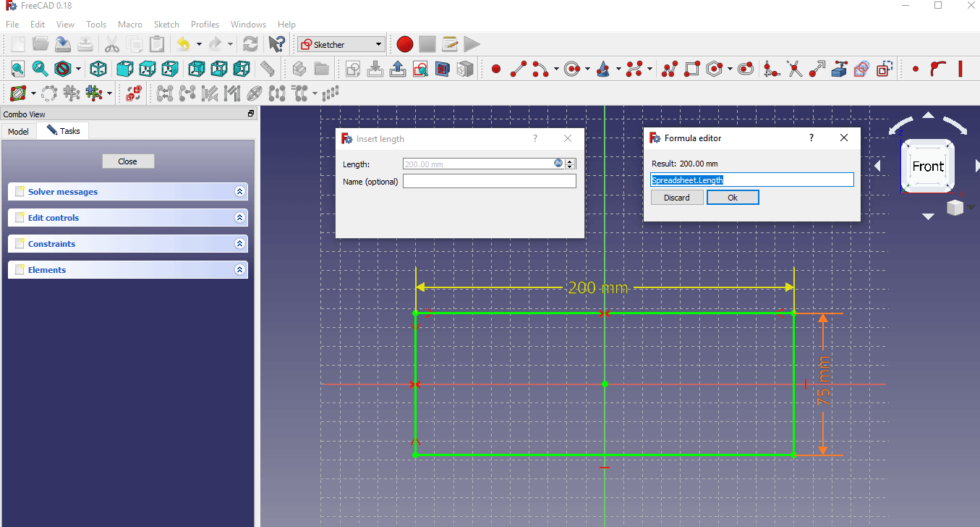Toggle Construction Mode icon
980x527 pixels.
pyautogui.click(x=884, y=69)
